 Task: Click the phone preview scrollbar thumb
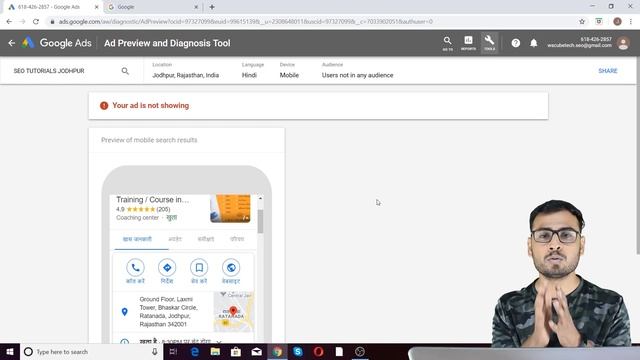[260, 222]
